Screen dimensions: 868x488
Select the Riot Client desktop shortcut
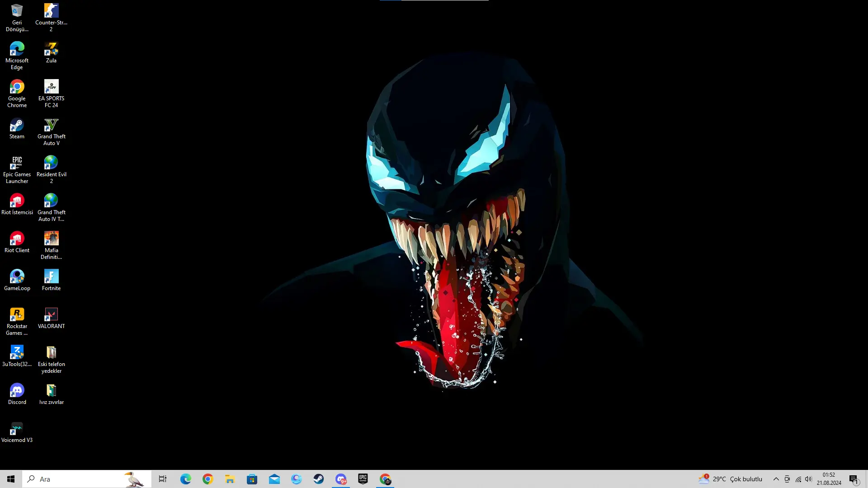coord(17,242)
